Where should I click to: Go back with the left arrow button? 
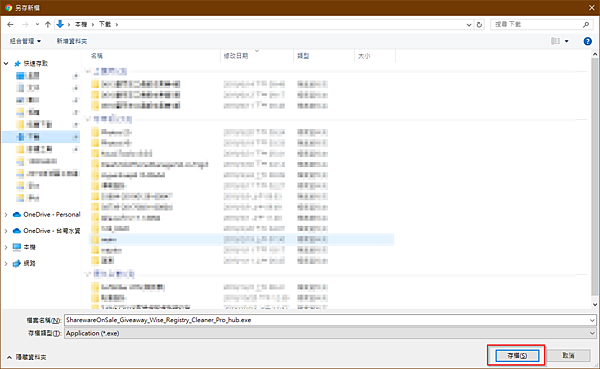click(x=10, y=24)
